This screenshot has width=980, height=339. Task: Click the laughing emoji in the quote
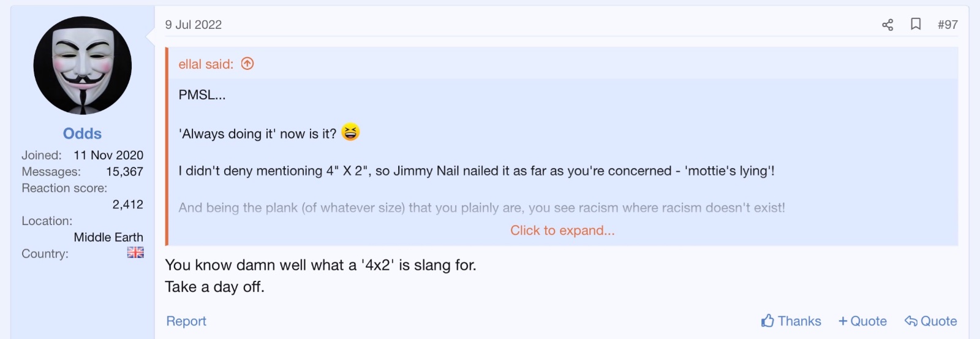click(350, 132)
